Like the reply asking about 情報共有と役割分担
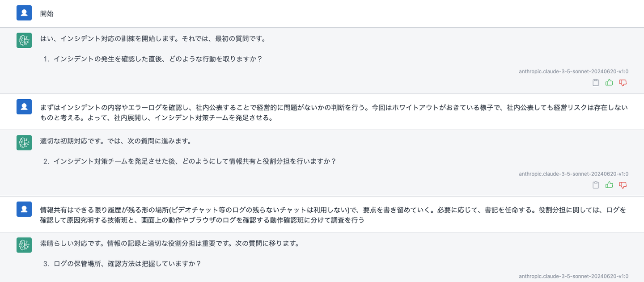Image resolution: width=644 pixels, height=282 pixels. [x=609, y=185]
